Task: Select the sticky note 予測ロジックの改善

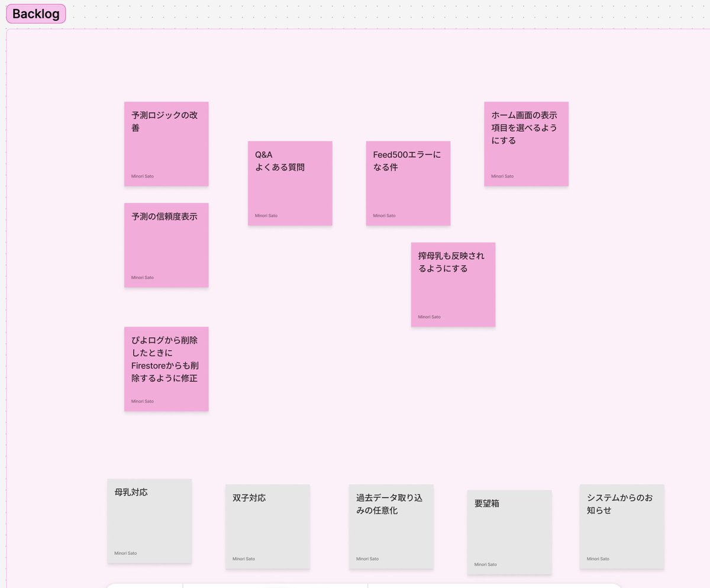Action: pyautogui.click(x=166, y=144)
